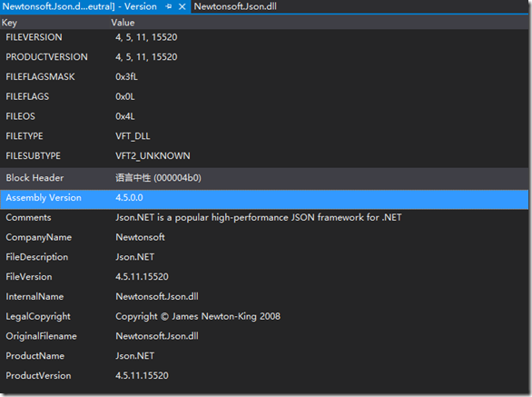The width and height of the screenshot is (532, 397).
Task: Select the LegalCopyright key
Action: click(x=38, y=316)
